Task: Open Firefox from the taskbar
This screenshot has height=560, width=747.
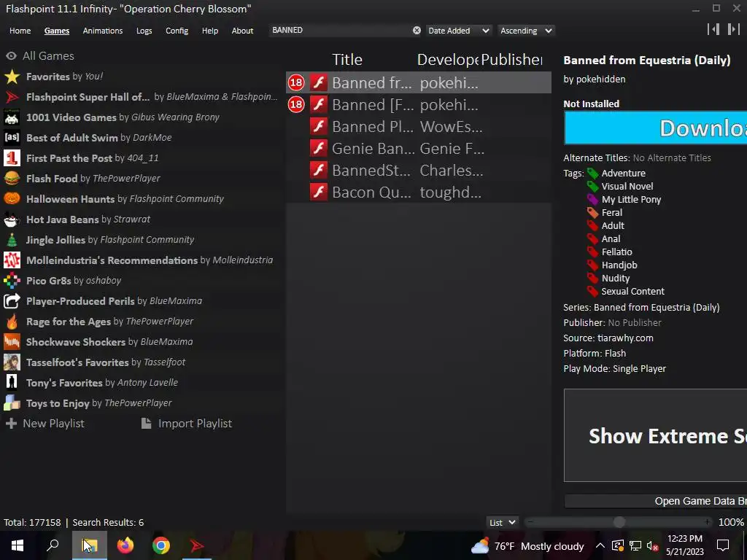Action: (x=125, y=545)
